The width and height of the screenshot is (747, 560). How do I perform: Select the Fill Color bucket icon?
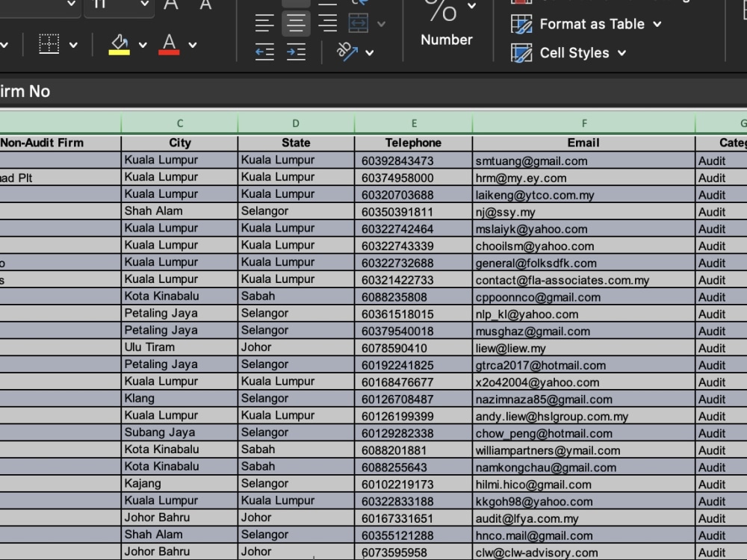(120, 43)
